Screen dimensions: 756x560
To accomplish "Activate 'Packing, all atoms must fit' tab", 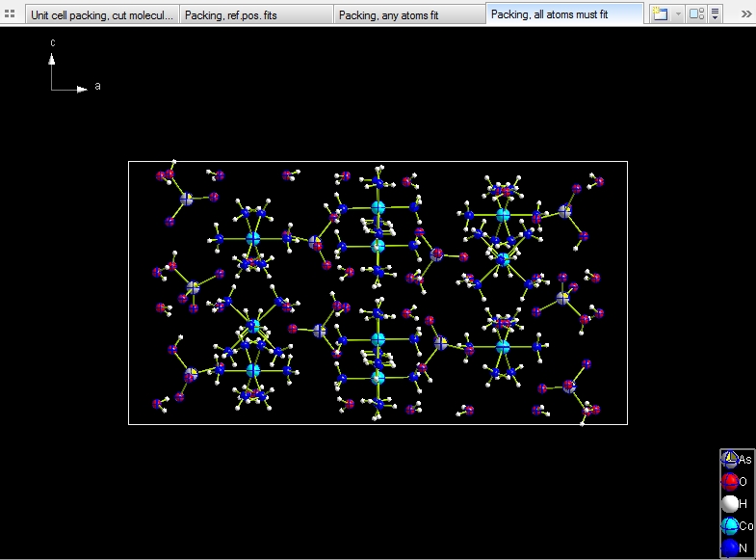I will 563,14.
